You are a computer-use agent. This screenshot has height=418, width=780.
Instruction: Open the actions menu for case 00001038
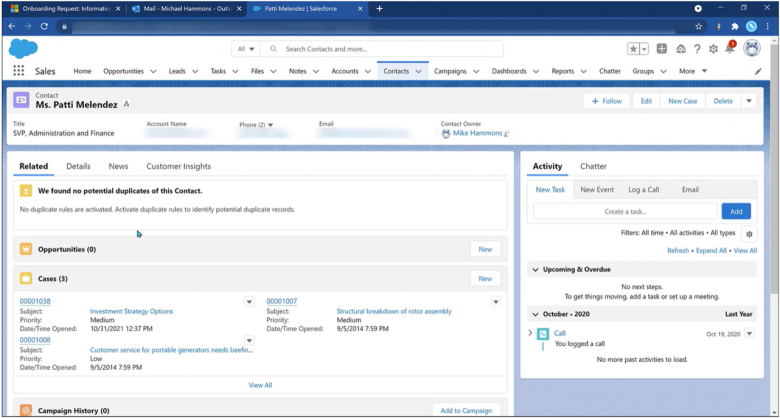click(x=249, y=302)
